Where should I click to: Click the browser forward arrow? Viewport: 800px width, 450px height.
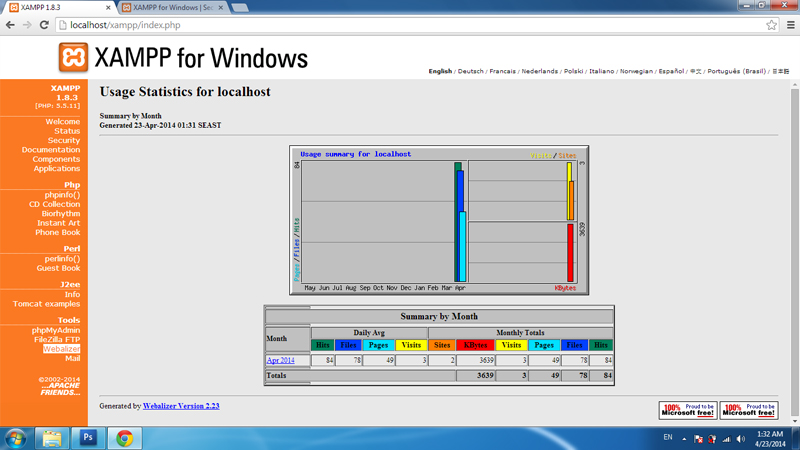click(x=27, y=25)
